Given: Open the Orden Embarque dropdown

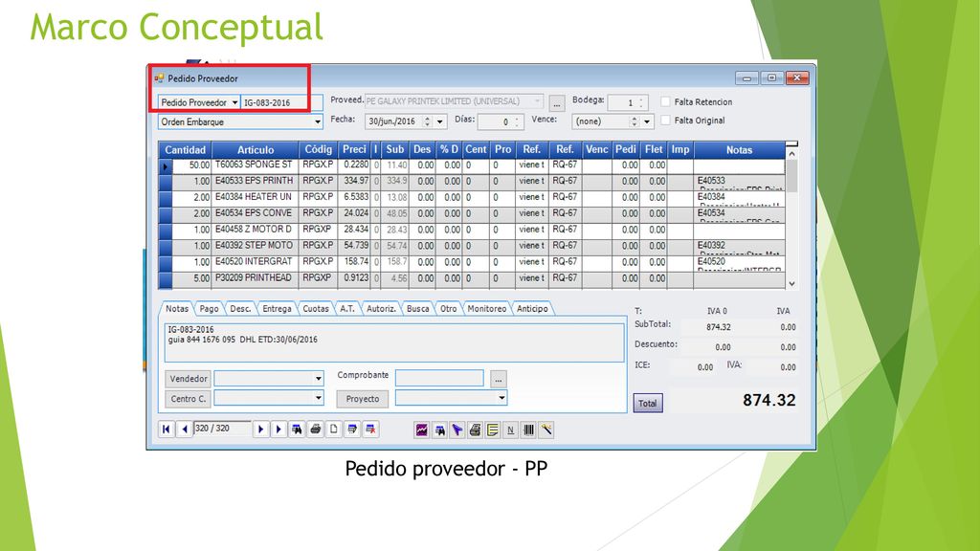Looking at the screenshot, I should [318, 121].
